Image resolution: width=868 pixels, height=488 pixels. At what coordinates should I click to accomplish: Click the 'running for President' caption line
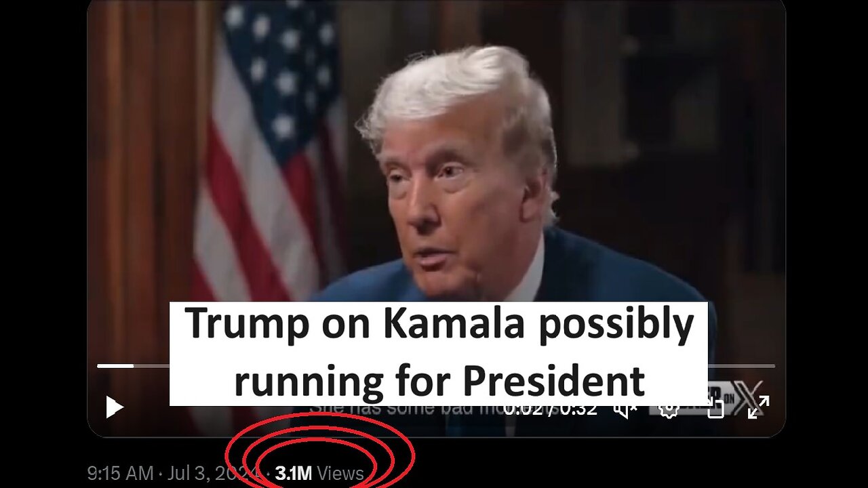pyautogui.click(x=439, y=380)
